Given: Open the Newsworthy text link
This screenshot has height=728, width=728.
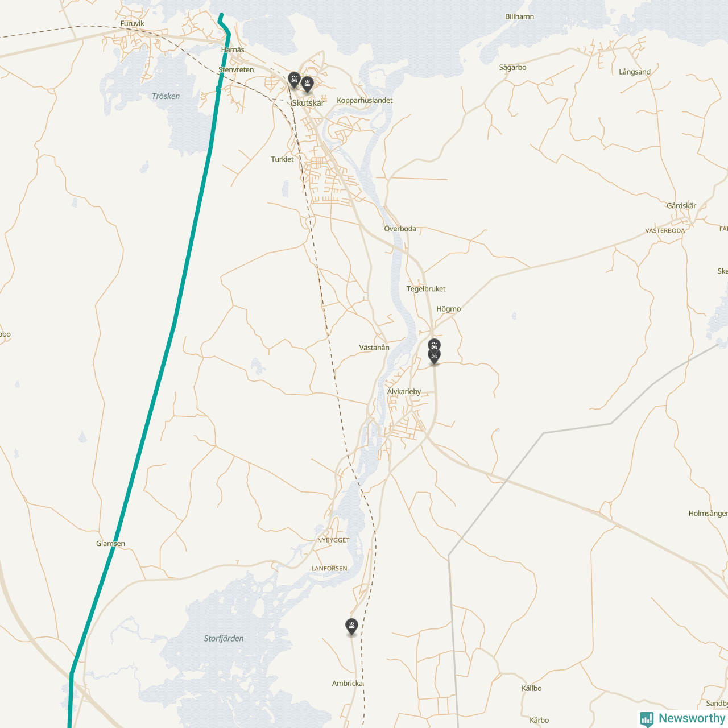Looking at the screenshot, I should click(692, 718).
